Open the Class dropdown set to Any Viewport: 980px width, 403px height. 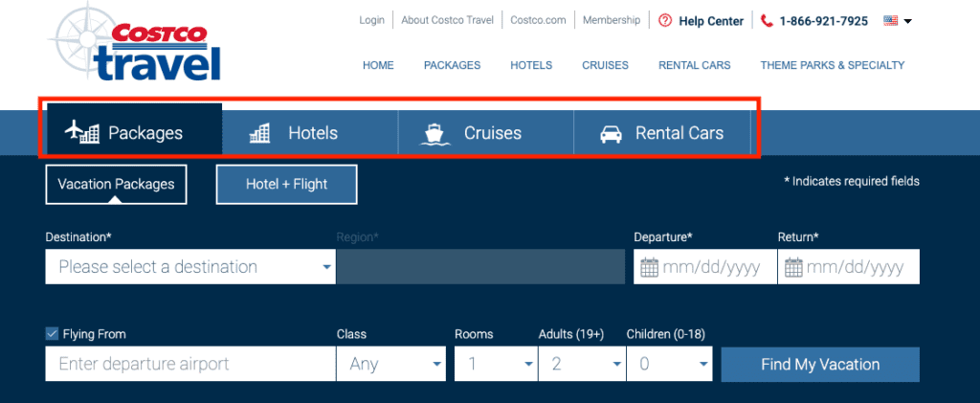tap(391, 364)
